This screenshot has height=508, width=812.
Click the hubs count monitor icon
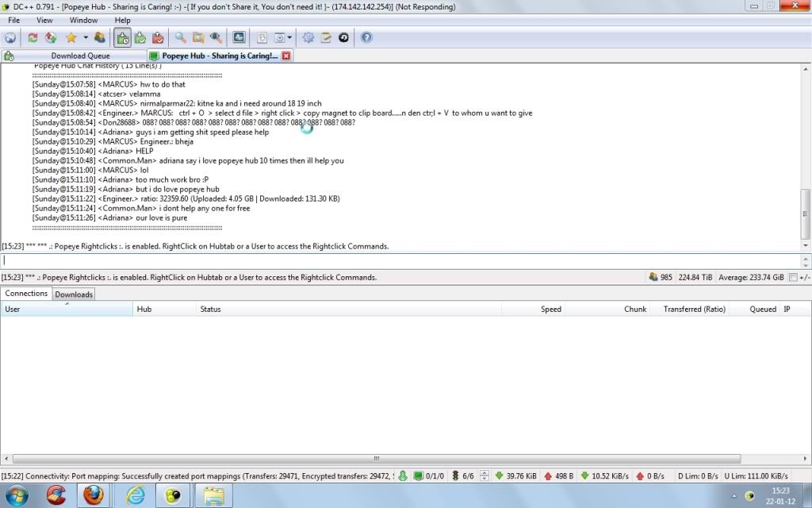[418, 476]
